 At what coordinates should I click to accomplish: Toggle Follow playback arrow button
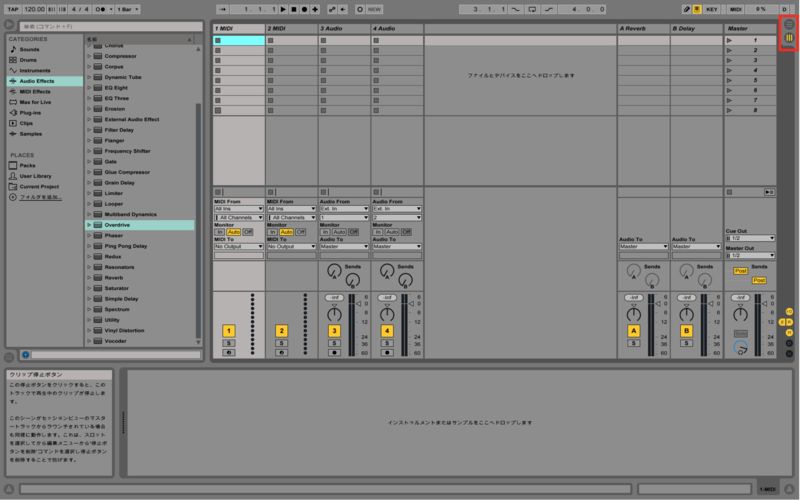pyautogui.click(x=222, y=9)
